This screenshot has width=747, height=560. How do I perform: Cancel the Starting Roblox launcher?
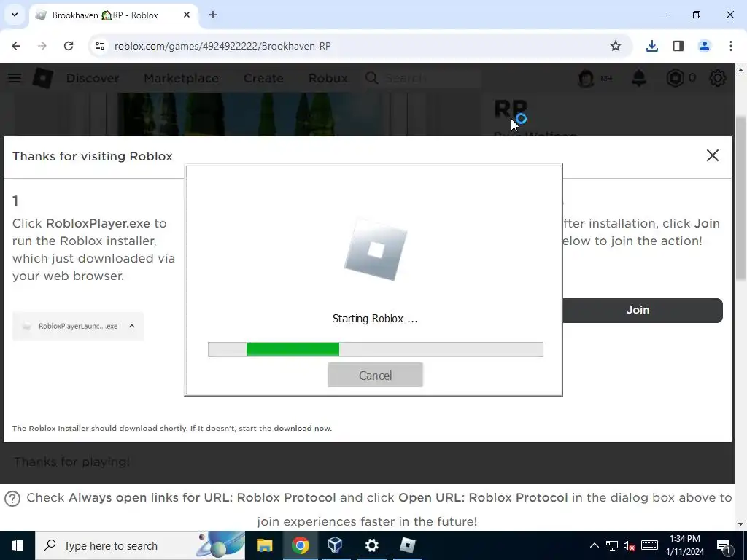click(x=375, y=375)
